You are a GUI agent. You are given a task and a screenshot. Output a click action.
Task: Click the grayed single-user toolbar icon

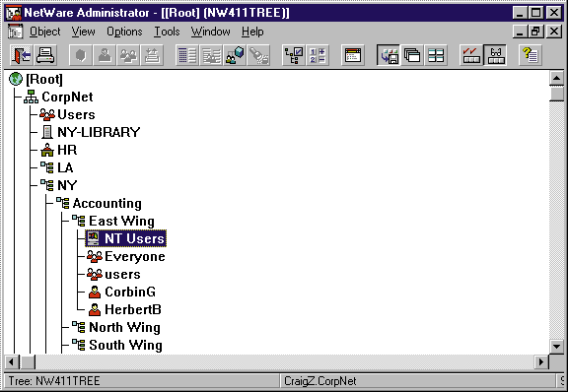(105, 55)
